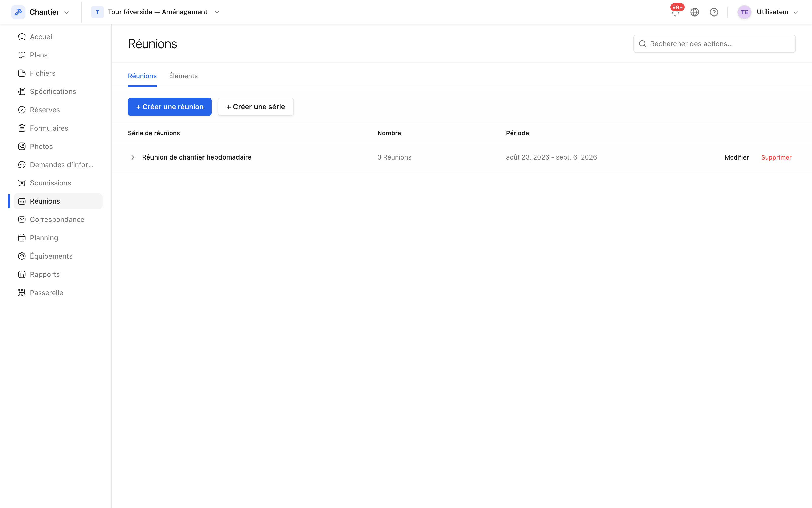This screenshot has height=508, width=812.
Task: Click the Formulaires clipboard icon
Action: [22, 128]
